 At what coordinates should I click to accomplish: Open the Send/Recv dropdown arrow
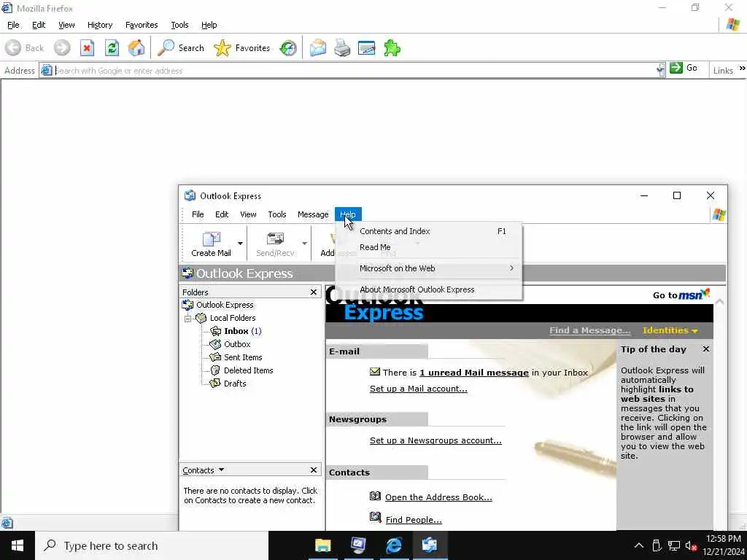304,244
